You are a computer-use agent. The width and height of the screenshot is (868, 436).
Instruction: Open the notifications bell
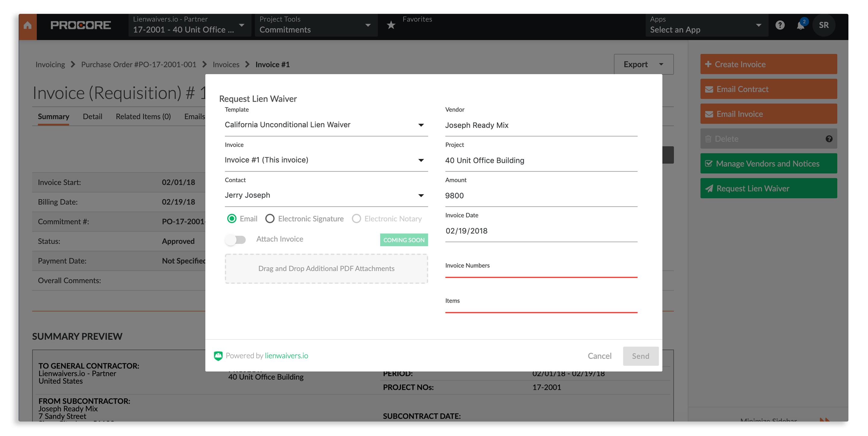coord(801,25)
